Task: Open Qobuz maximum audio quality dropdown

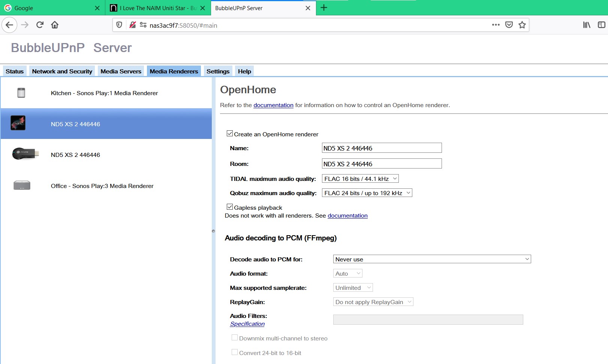Action: (x=367, y=193)
